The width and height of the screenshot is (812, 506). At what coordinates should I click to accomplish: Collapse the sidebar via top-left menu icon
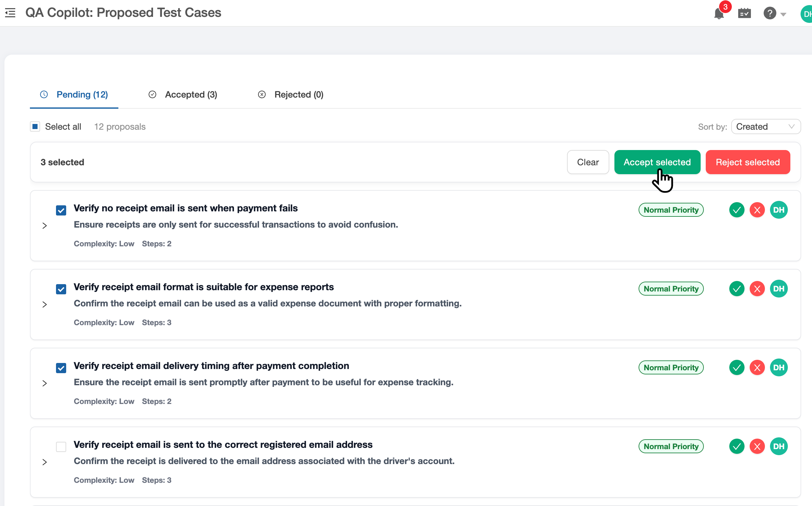tap(10, 12)
